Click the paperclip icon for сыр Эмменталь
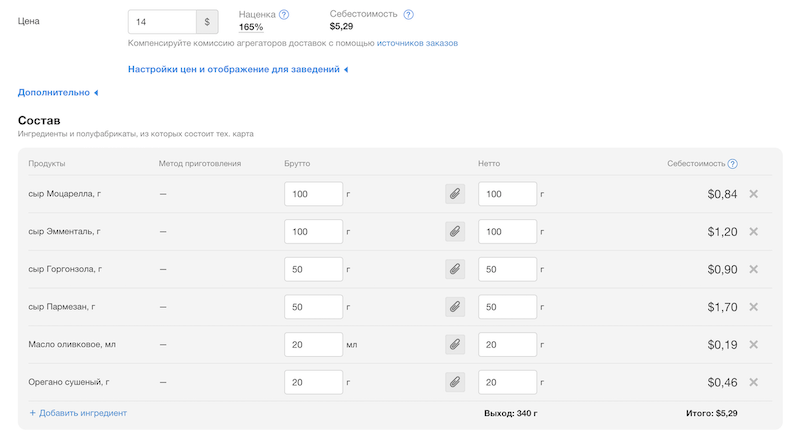Viewport: 800px width, 440px height. coord(455,232)
